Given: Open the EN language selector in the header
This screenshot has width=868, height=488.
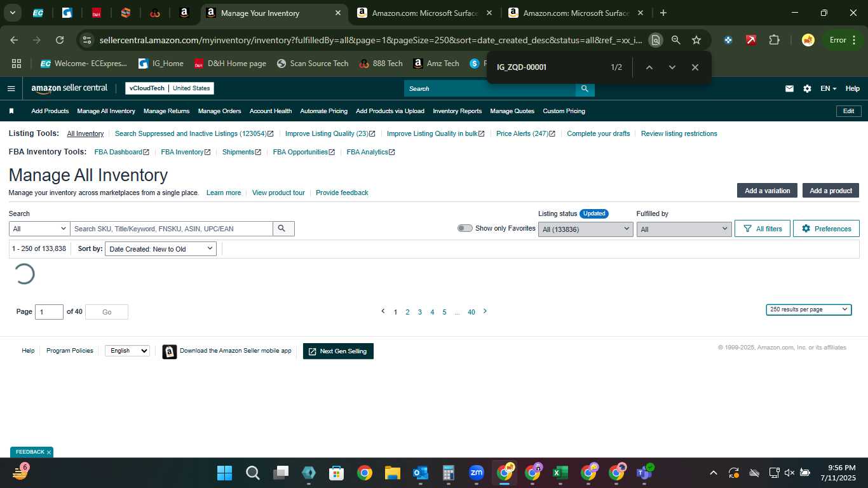Looking at the screenshot, I should tap(829, 89).
